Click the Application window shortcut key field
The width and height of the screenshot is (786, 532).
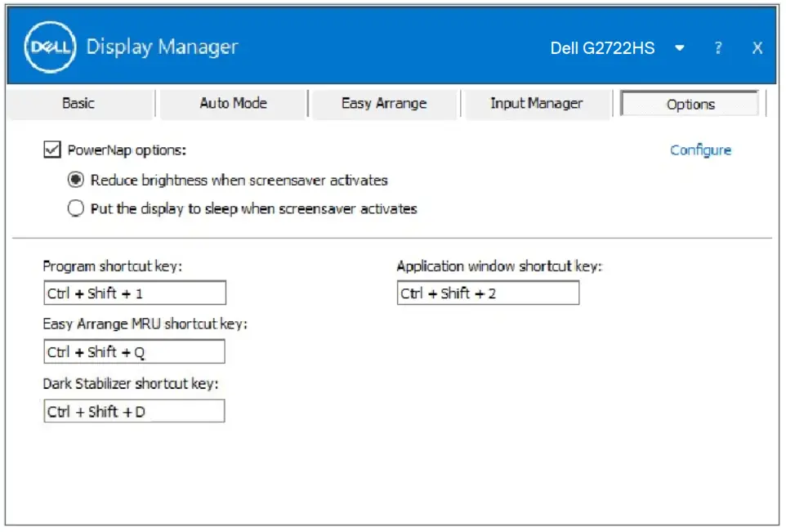point(487,292)
